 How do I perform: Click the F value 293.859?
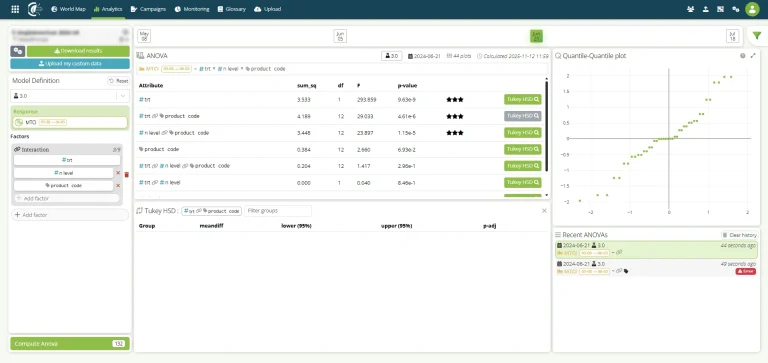pyautogui.click(x=366, y=99)
